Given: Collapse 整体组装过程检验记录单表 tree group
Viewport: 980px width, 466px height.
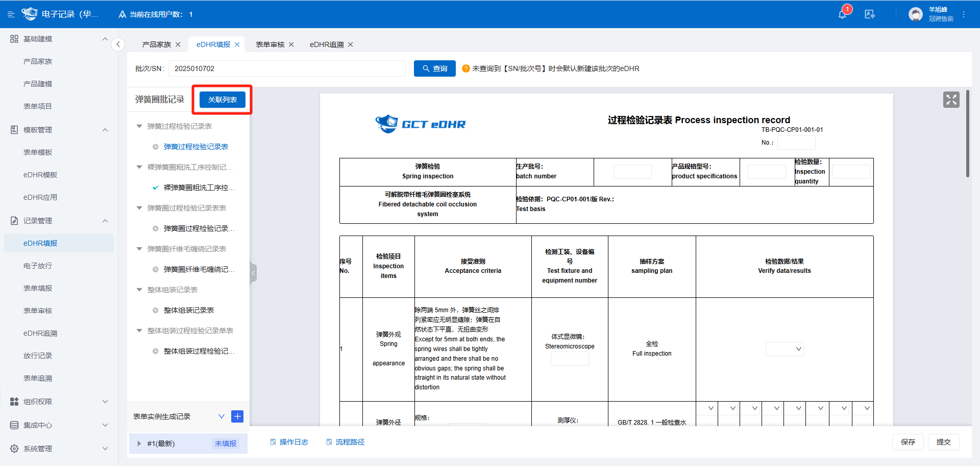Looking at the screenshot, I should (x=139, y=331).
